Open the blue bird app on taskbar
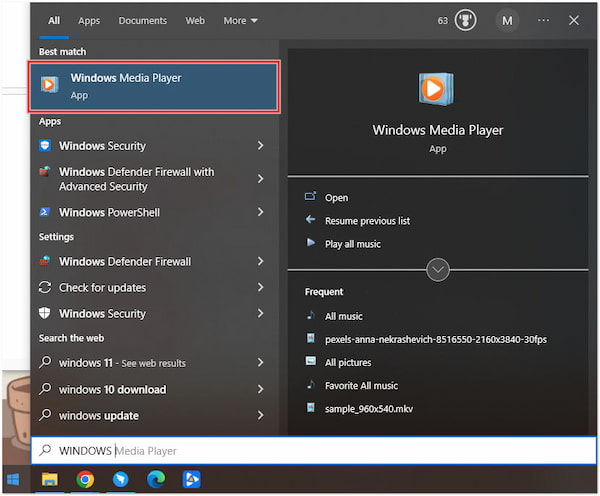This screenshot has width=600, height=496. point(121,479)
